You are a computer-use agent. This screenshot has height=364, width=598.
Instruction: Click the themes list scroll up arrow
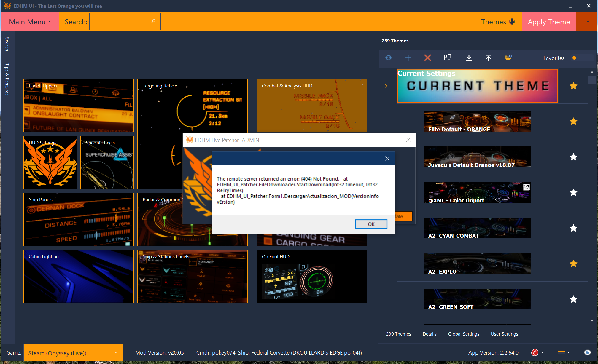tap(592, 72)
